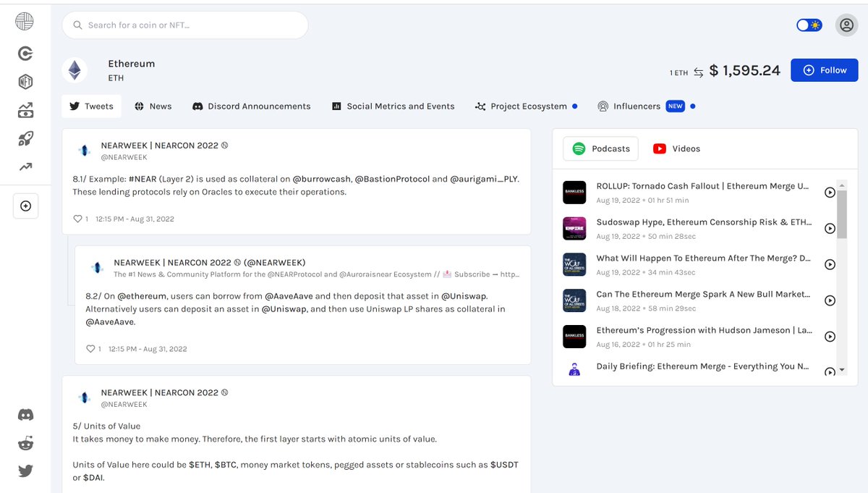Viewport: 868px width, 493px height.
Task: Open the Influencers tab
Action: pyautogui.click(x=646, y=106)
